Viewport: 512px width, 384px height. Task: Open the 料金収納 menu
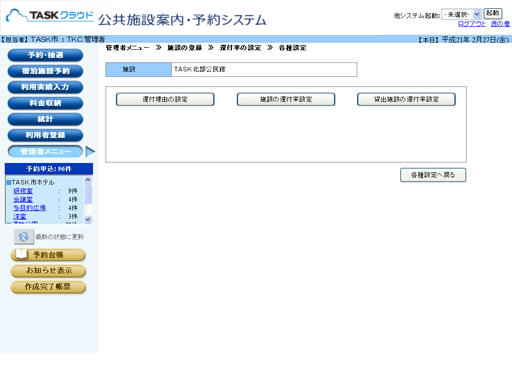[x=45, y=103]
